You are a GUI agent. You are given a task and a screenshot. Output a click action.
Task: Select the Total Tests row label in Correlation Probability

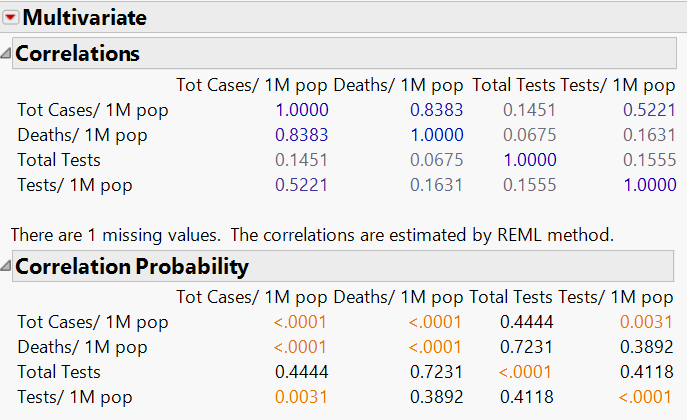coord(59,372)
